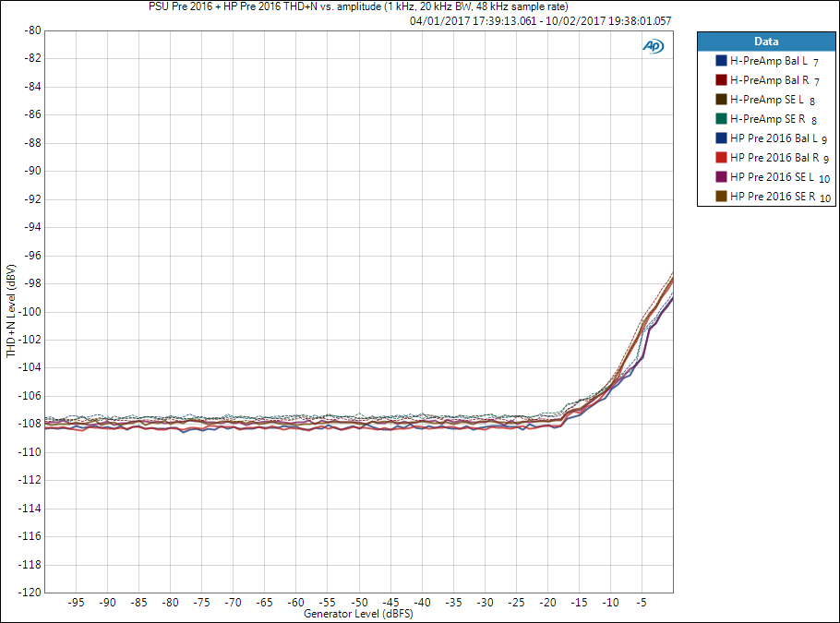840x623 pixels.
Task: Select H-PreAmp SE L color swatch
Action: [x=721, y=99]
